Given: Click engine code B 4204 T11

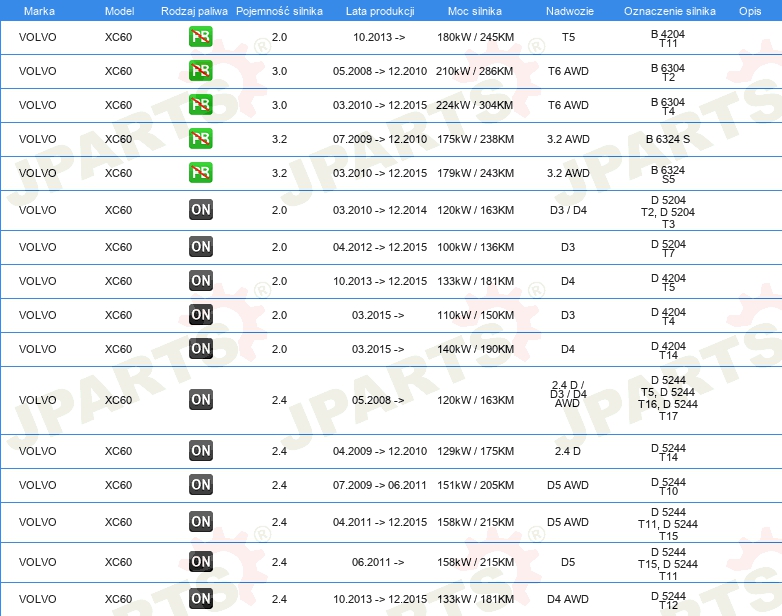Looking at the screenshot, I should [668, 38].
